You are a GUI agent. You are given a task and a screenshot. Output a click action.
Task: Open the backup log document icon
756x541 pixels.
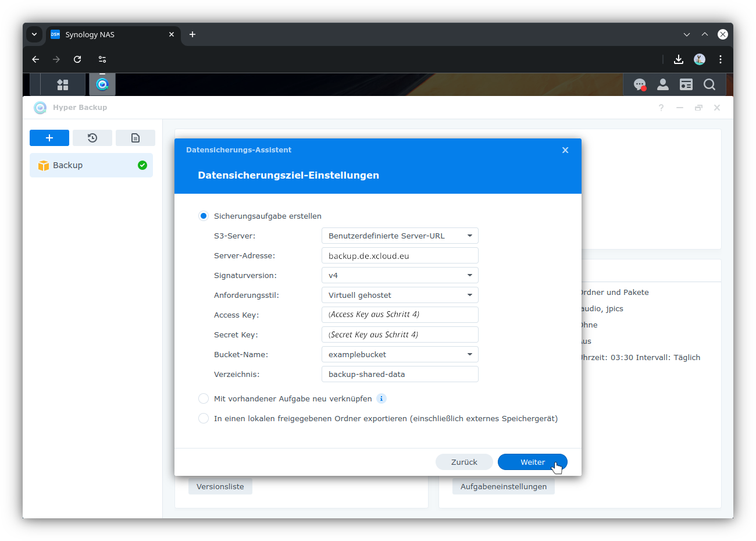click(135, 138)
